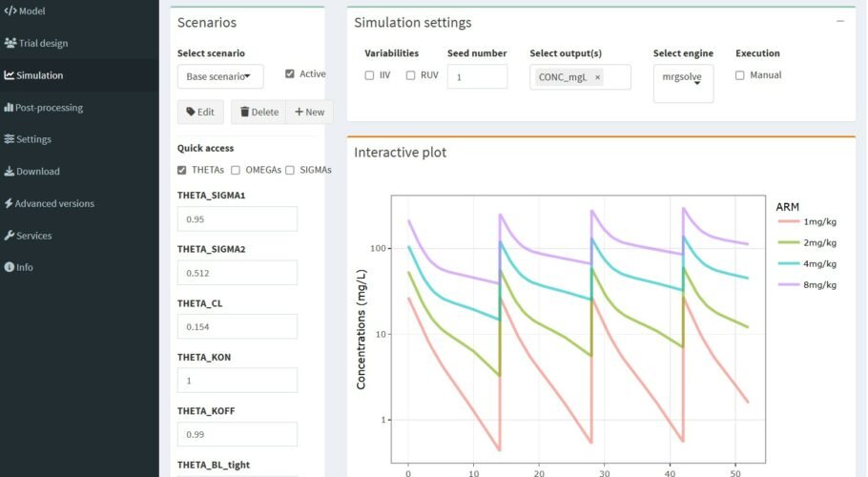The width and height of the screenshot is (868, 477).
Task: Click the 8mg/kg purple legend swatch
Action: point(787,284)
